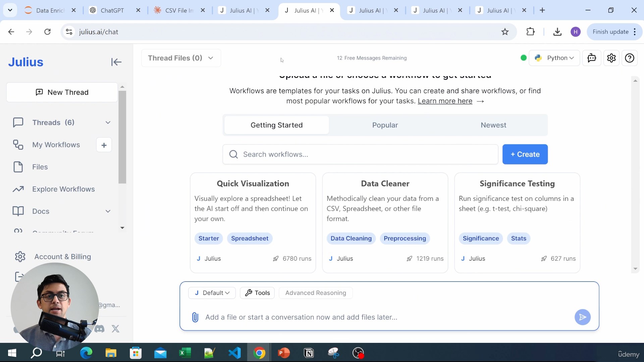Image resolution: width=644 pixels, height=362 pixels.
Task: Open the X (Twitter) icon in sidebar
Action: pos(115,329)
